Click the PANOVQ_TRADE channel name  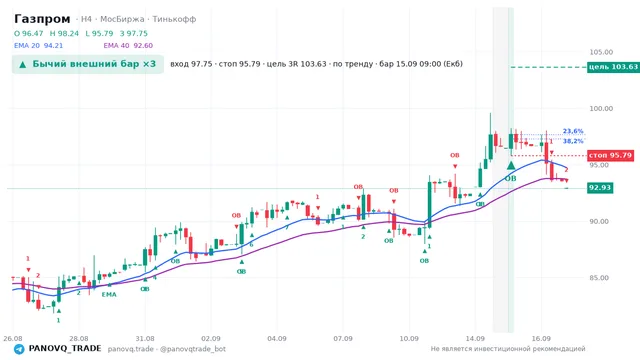(x=65, y=349)
